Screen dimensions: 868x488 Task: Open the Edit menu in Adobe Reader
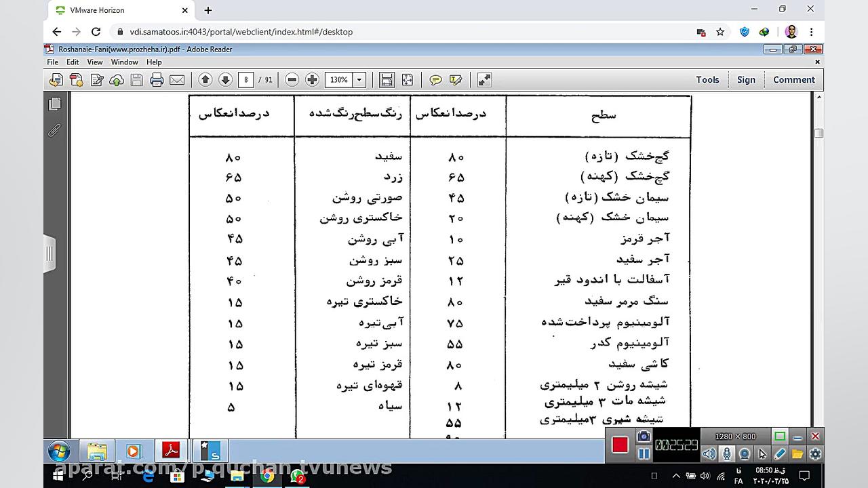tap(73, 62)
